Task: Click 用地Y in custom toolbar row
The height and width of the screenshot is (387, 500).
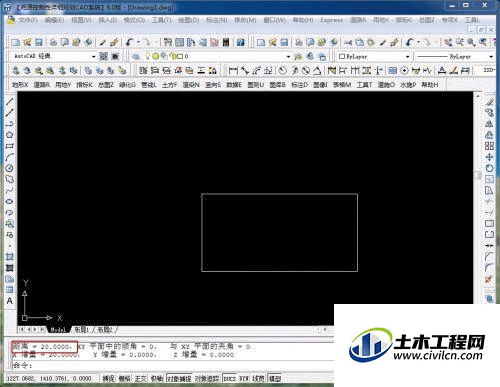Action: [63, 85]
